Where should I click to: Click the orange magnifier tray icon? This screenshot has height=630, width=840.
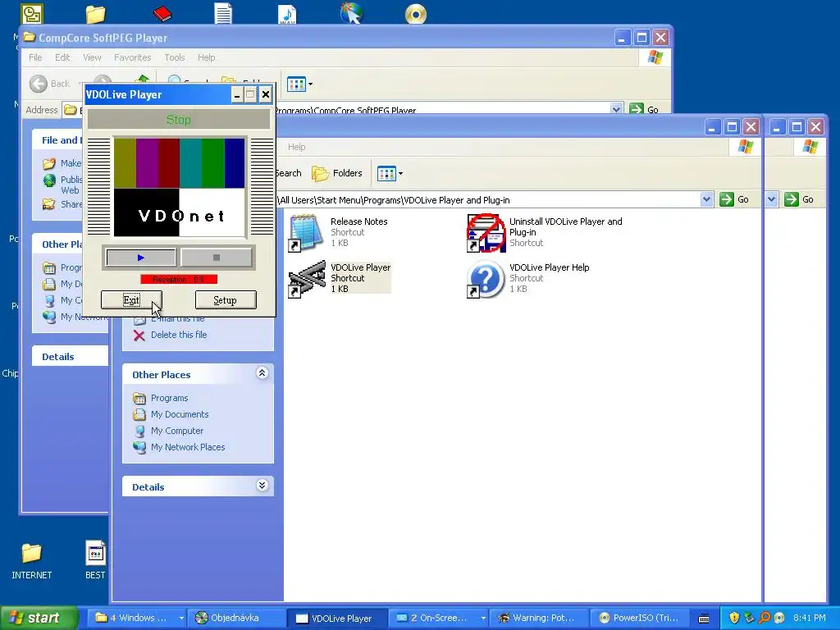[765, 618]
